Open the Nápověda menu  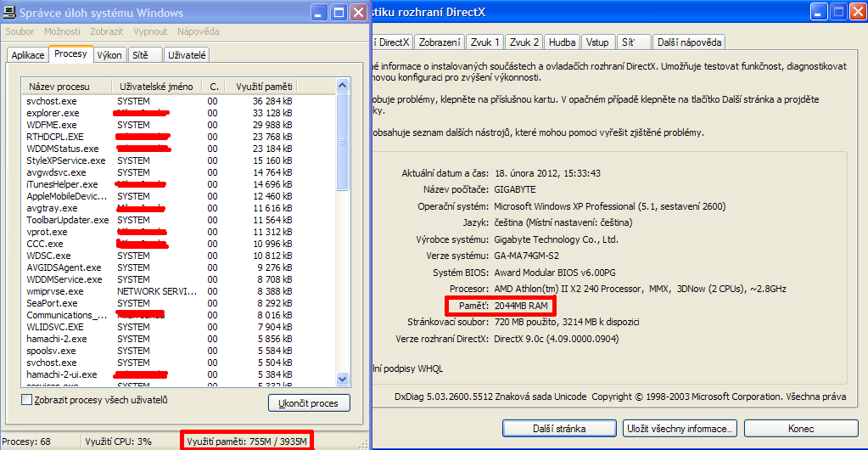coord(199,31)
